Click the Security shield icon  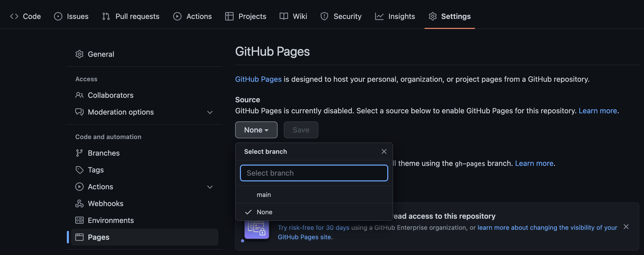[324, 16]
